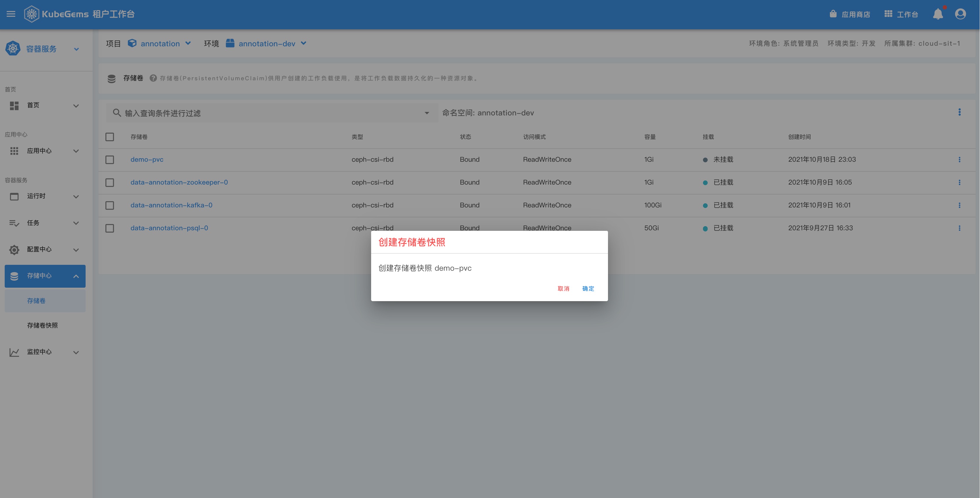Click the app store bag icon
This screenshot has width=980, height=498.
(833, 14)
